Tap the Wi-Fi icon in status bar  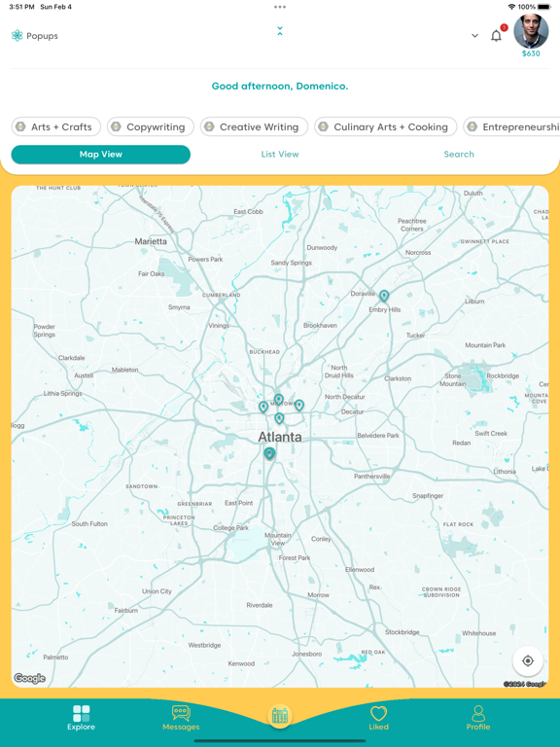tap(512, 7)
